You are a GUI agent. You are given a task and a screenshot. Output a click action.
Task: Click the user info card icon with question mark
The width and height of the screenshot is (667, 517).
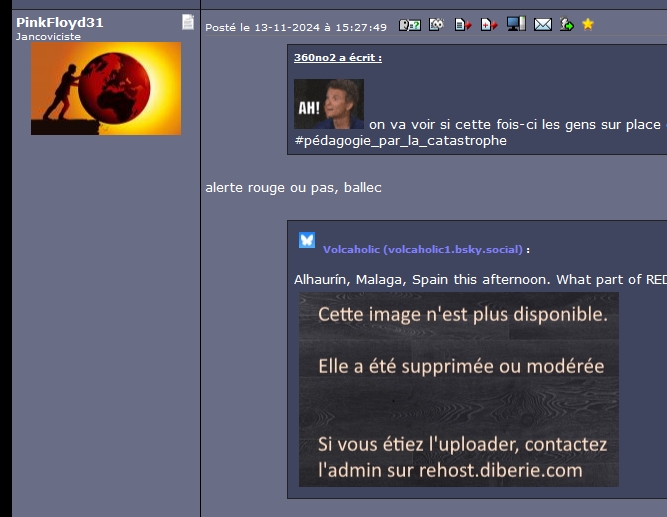point(410,25)
